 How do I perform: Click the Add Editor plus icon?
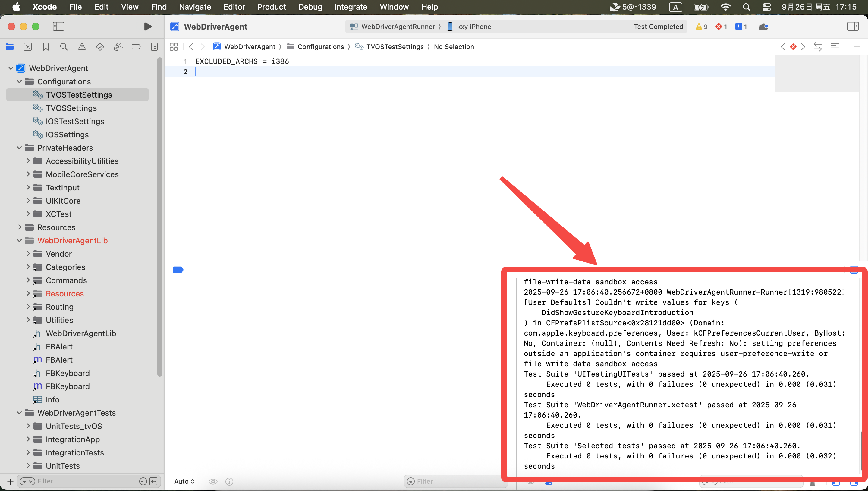pyautogui.click(x=857, y=47)
